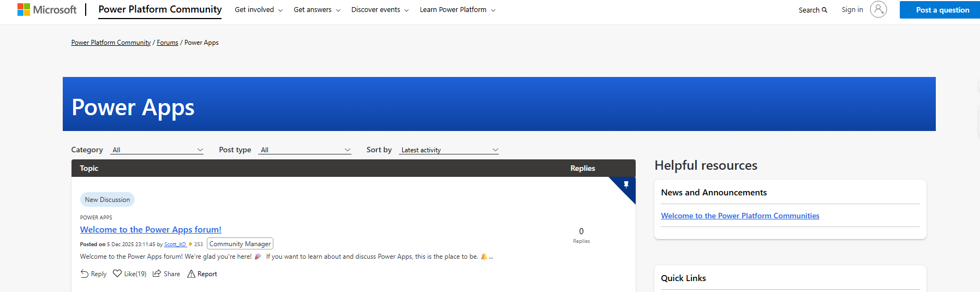Click the Search magnifier icon
The height and width of the screenshot is (292, 980).
824,10
